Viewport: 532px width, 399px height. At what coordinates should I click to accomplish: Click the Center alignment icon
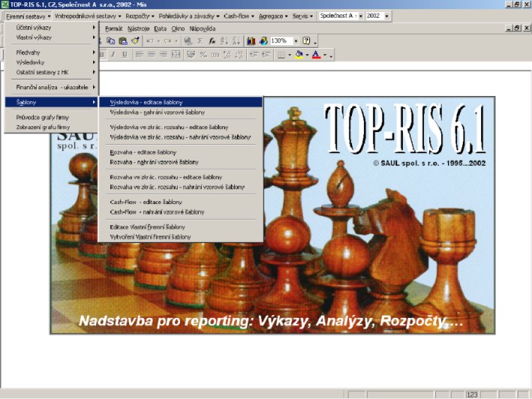pyautogui.click(x=152, y=55)
